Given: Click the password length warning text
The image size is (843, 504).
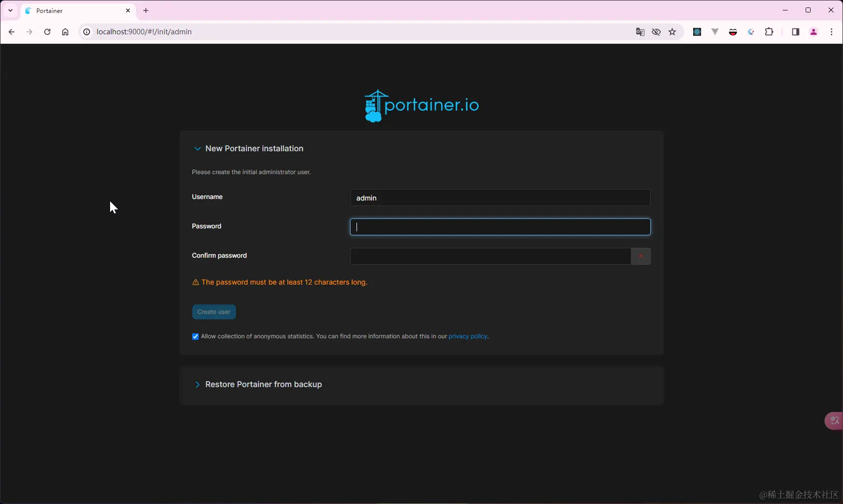Looking at the screenshot, I should 284,282.
